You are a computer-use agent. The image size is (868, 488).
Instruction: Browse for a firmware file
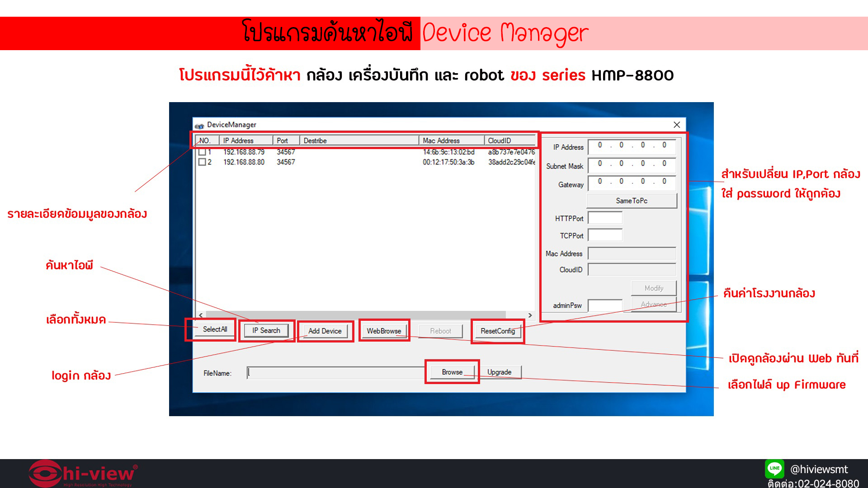pos(452,372)
